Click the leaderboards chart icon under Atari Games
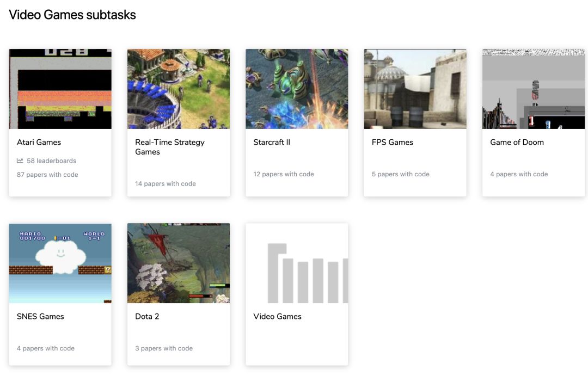This screenshot has height=382, width=588. [20, 161]
